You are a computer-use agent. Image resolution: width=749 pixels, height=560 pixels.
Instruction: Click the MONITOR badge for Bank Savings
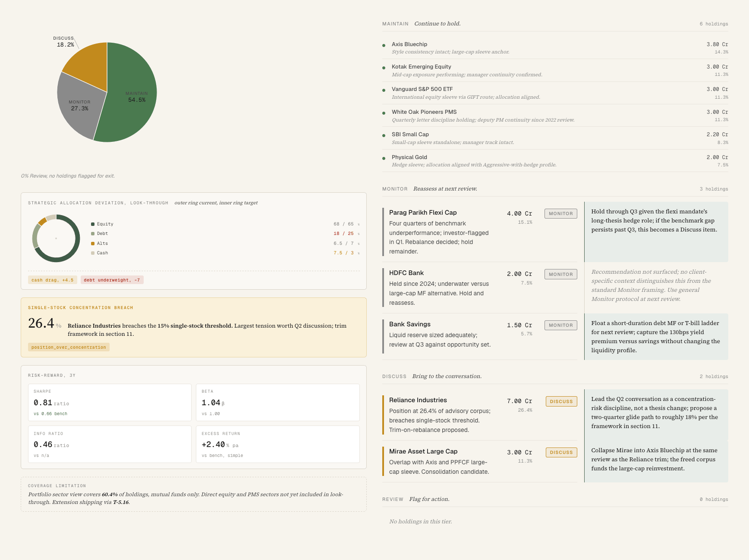click(x=560, y=325)
